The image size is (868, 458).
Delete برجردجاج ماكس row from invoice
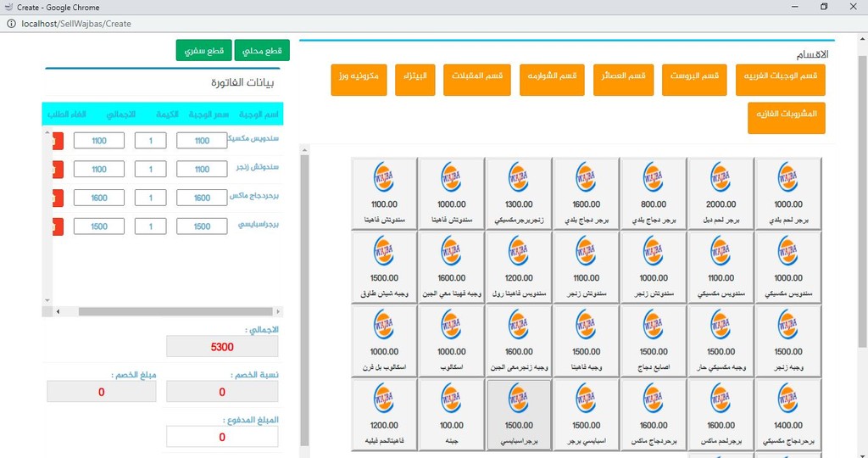point(58,198)
